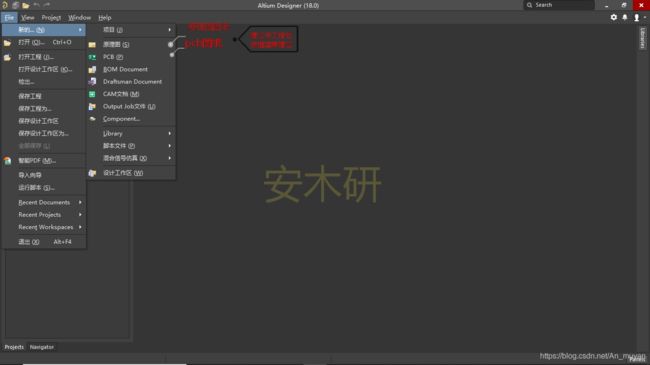Click the user account icon
This screenshot has width=650, height=365.
click(636, 17)
